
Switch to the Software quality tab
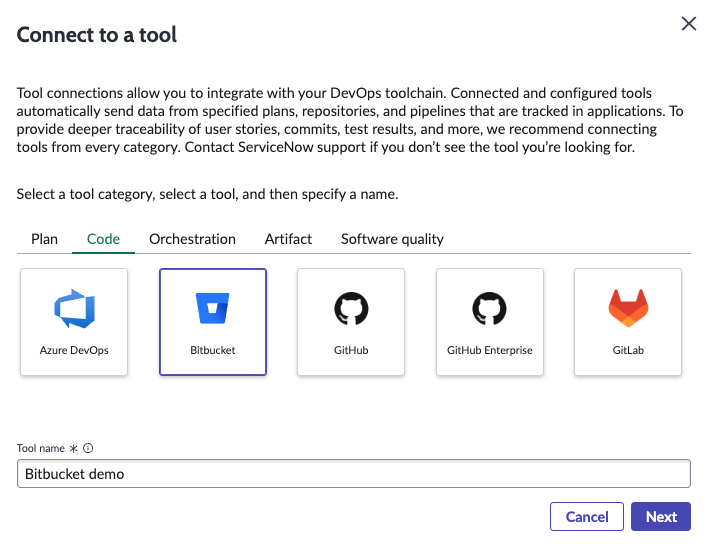click(392, 239)
